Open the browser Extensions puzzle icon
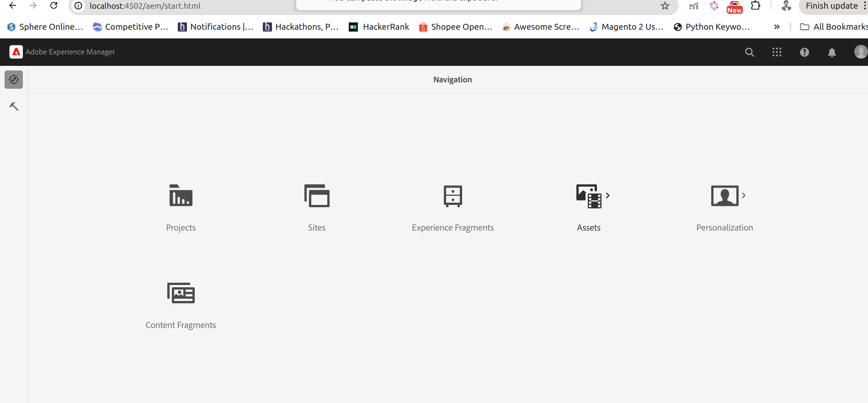The width and height of the screenshot is (868, 403). [756, 6]
